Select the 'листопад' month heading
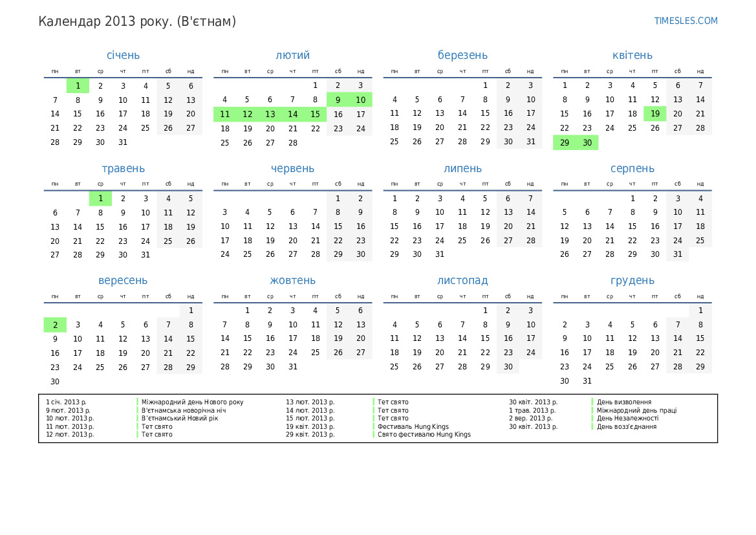The width and height of the screenshot is (756, 535). 462,280
